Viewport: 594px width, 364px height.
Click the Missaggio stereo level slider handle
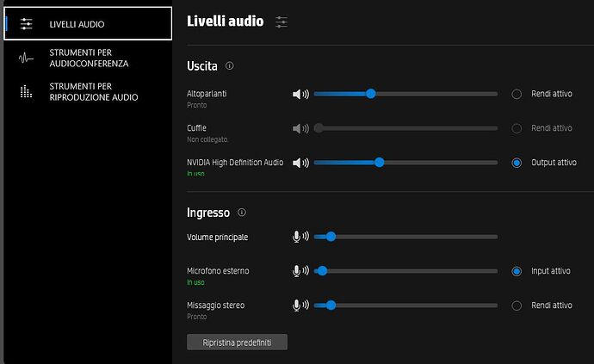pyautogui.click(x=331, y=305)
